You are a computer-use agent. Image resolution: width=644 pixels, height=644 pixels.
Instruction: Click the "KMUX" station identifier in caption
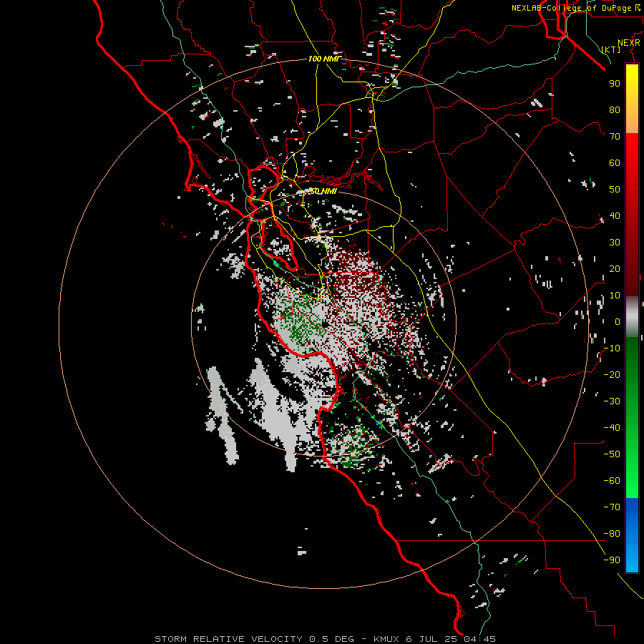coord(386,639)
